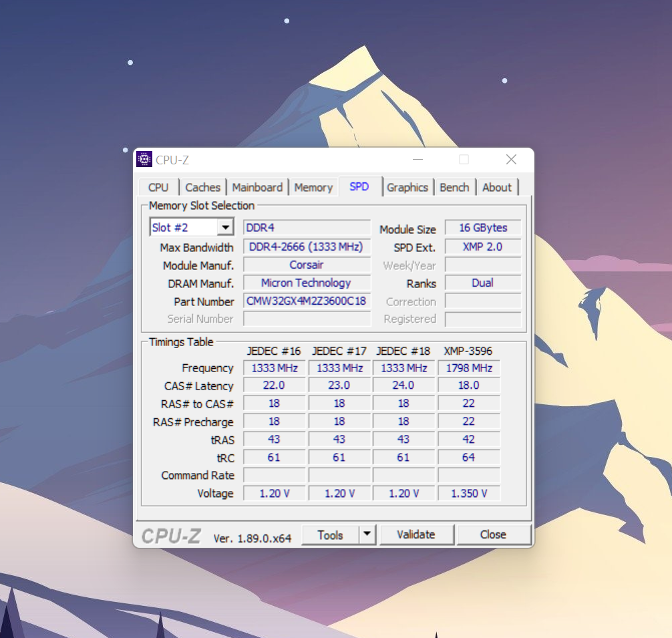672x638 pixels.
Task: Click the Max Bandwidth label
Action: click(196, 248)
